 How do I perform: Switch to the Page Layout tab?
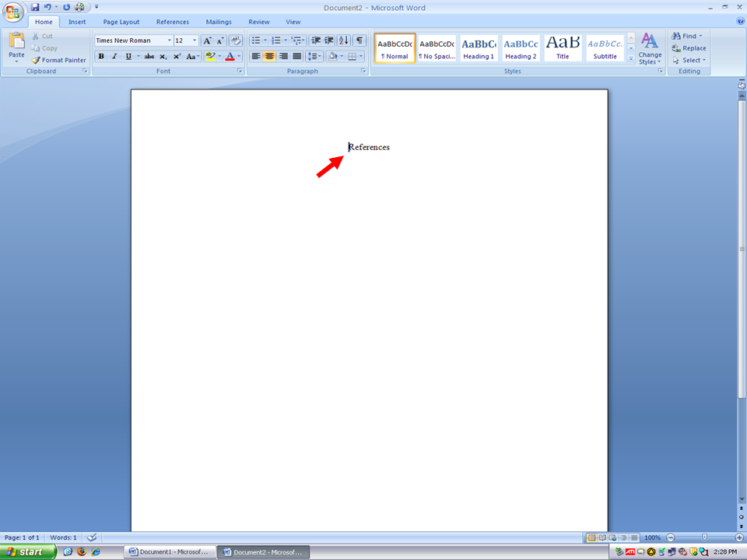tap(121, 22)
